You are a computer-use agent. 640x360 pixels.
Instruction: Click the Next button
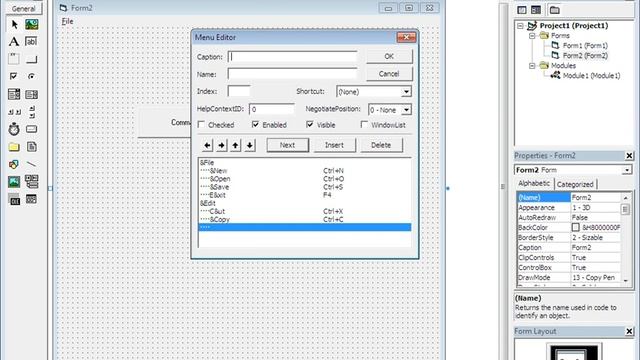point(287,145)
